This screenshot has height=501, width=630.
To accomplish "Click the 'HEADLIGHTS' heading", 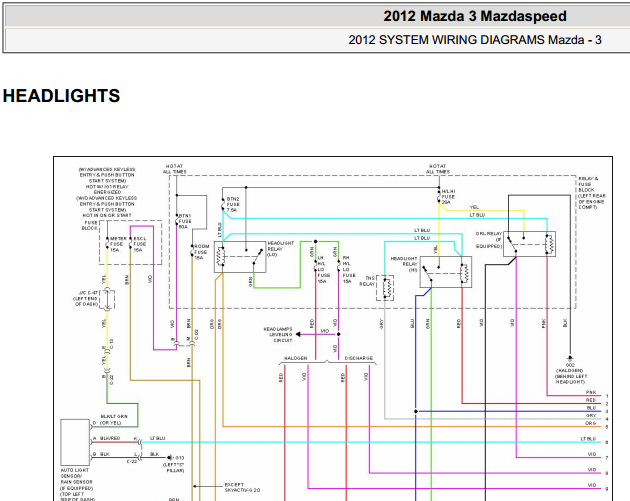I will pyautogui.click(x=61, y=96).
